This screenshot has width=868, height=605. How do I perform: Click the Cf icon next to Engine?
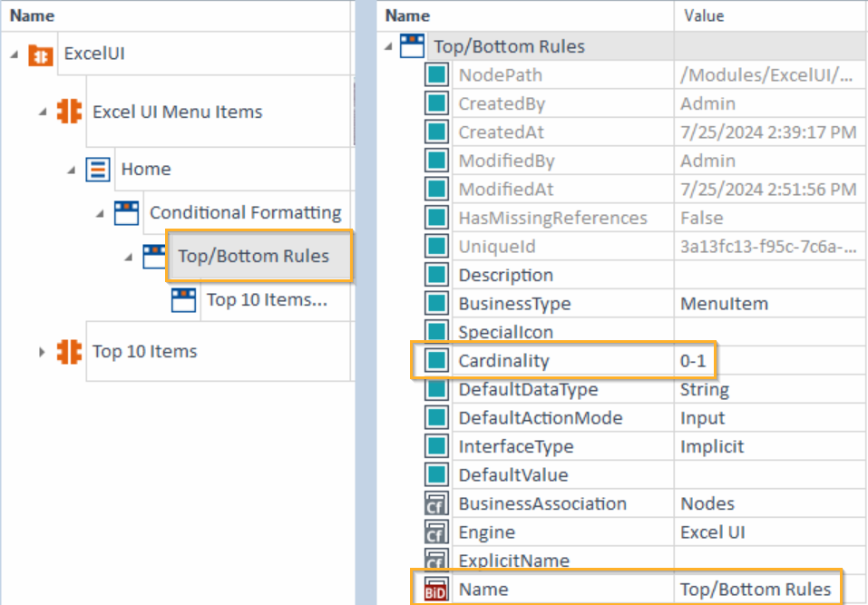(x=436, y=532)
